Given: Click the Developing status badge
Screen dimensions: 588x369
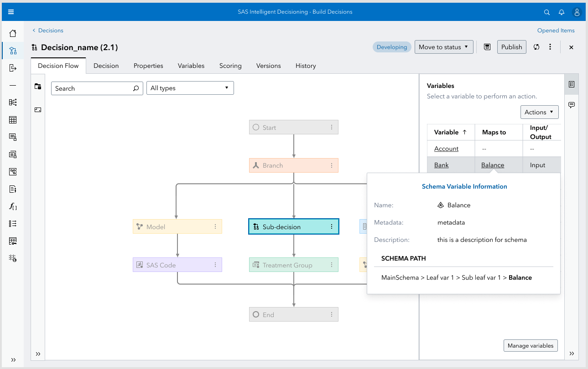Looking at the screenshot, I should tap(392, 47).
